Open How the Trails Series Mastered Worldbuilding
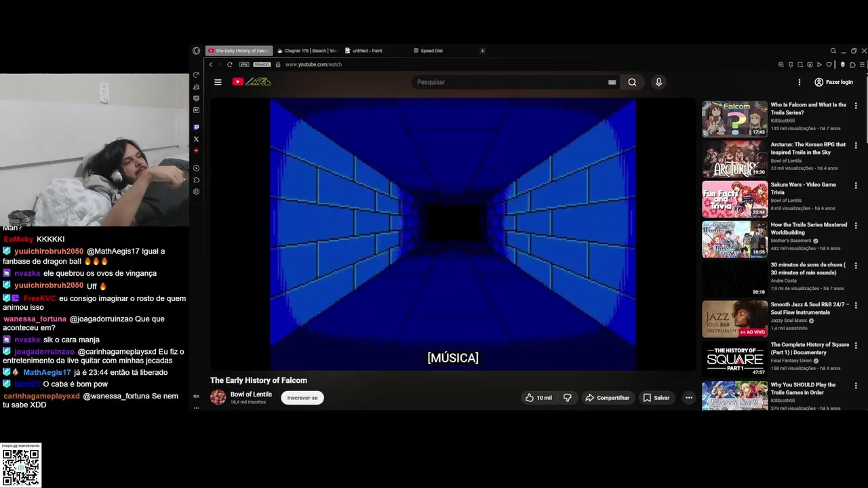This screenshot has width=868, height=488. pos(809,228)
